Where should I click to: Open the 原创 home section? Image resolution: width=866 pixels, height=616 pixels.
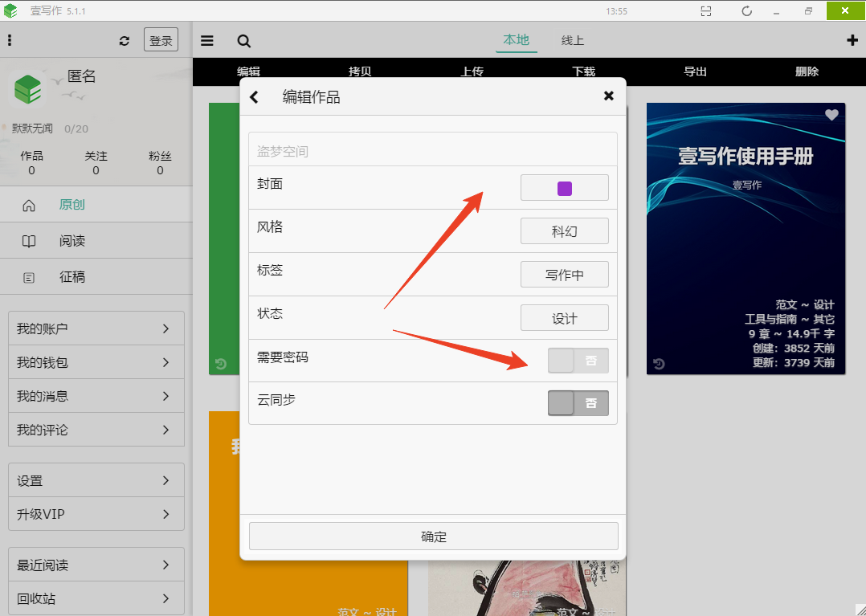[96, 205]
